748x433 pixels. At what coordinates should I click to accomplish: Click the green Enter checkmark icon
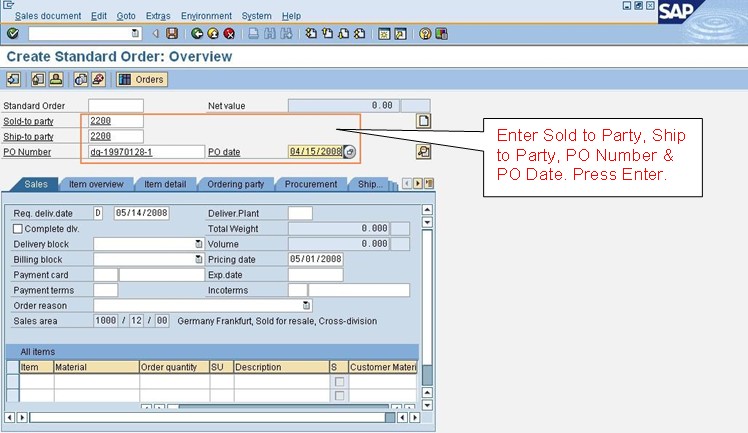[12, 33]
